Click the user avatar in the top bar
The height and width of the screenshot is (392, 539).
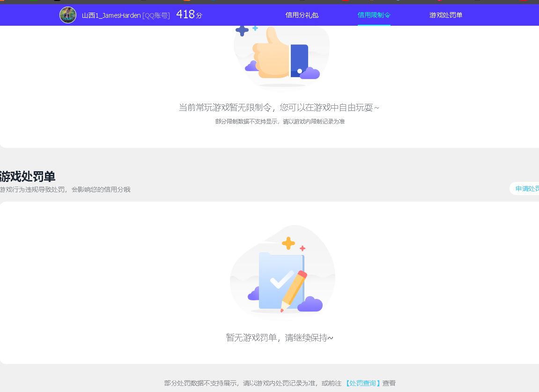[68, 15]
